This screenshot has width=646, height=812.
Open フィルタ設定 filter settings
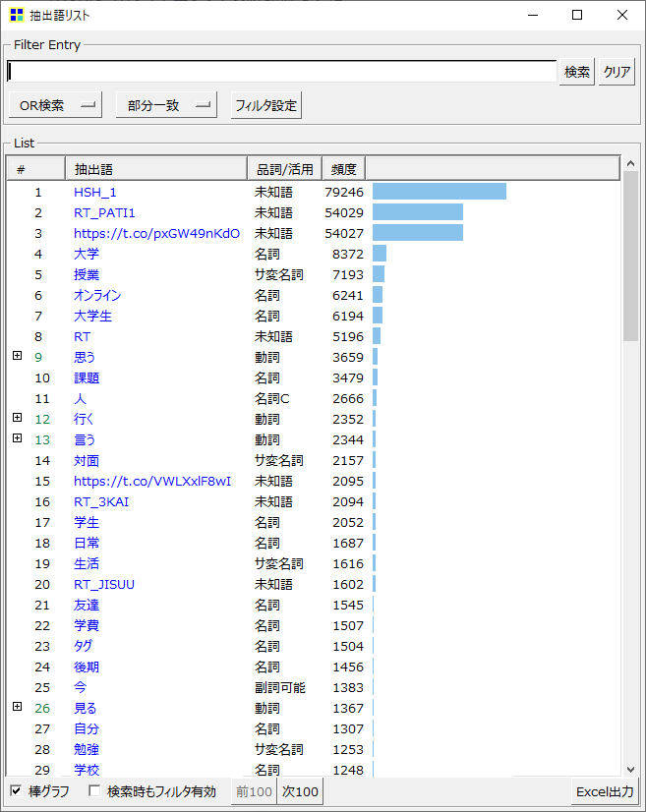pyautogui.click(x=265, y=105)
